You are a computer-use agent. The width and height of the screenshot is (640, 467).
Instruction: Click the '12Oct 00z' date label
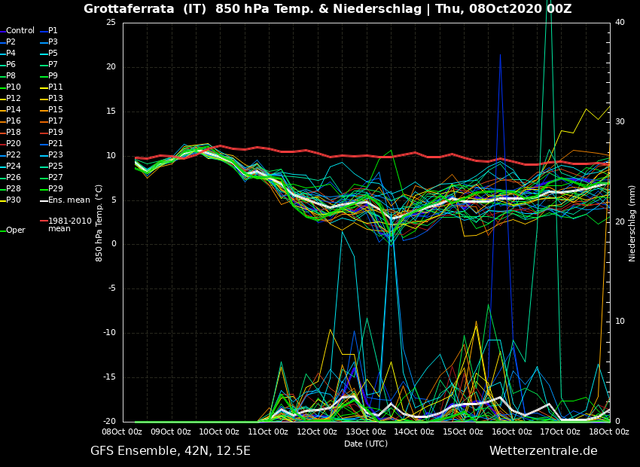317,432
